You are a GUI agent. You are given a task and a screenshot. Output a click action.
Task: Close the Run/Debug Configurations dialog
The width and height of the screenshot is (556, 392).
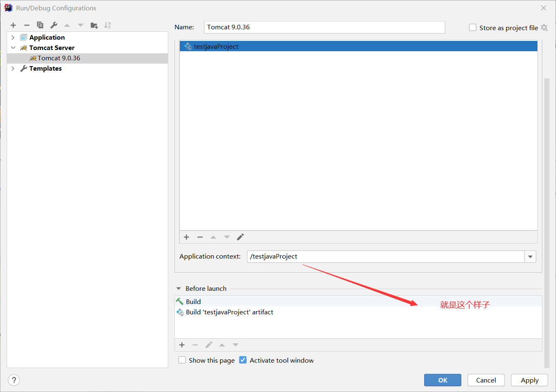tap(544, 8)
